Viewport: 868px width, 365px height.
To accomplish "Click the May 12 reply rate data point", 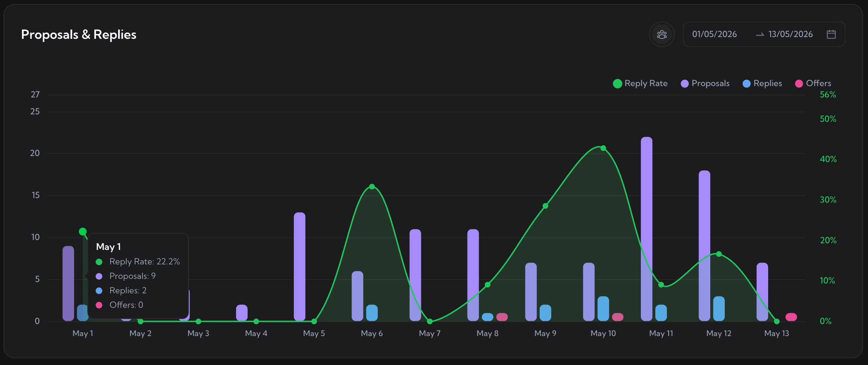I will coord(719,254).
